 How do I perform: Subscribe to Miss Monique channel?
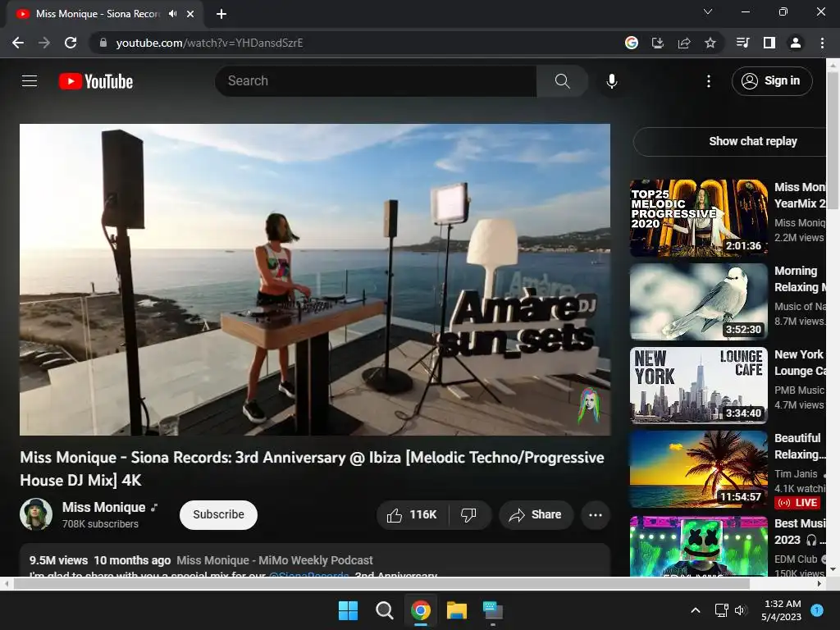(218, 515)
